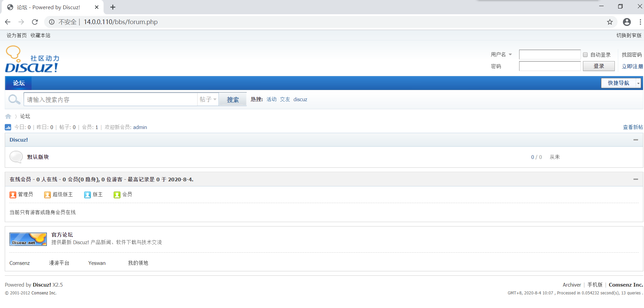This screenshot has height=308, width=644.
Task: Open the 快捷导航 menu button
Action: (618, 83)
